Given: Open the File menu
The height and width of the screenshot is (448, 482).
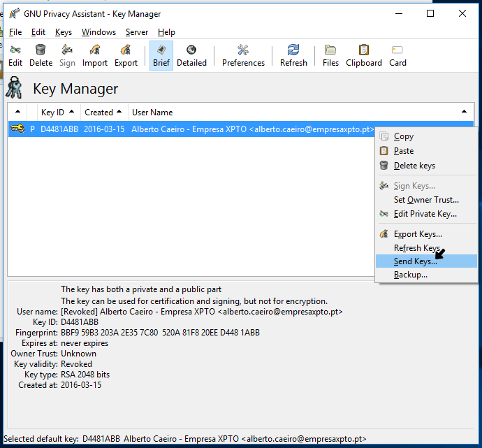Looking at the screenshot, I should click(15, 32).
